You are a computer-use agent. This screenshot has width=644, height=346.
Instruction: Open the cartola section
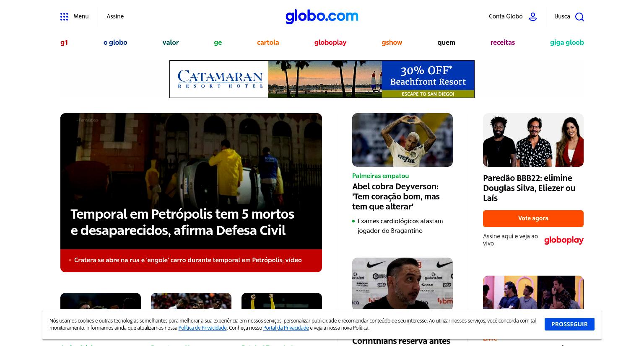268,42
